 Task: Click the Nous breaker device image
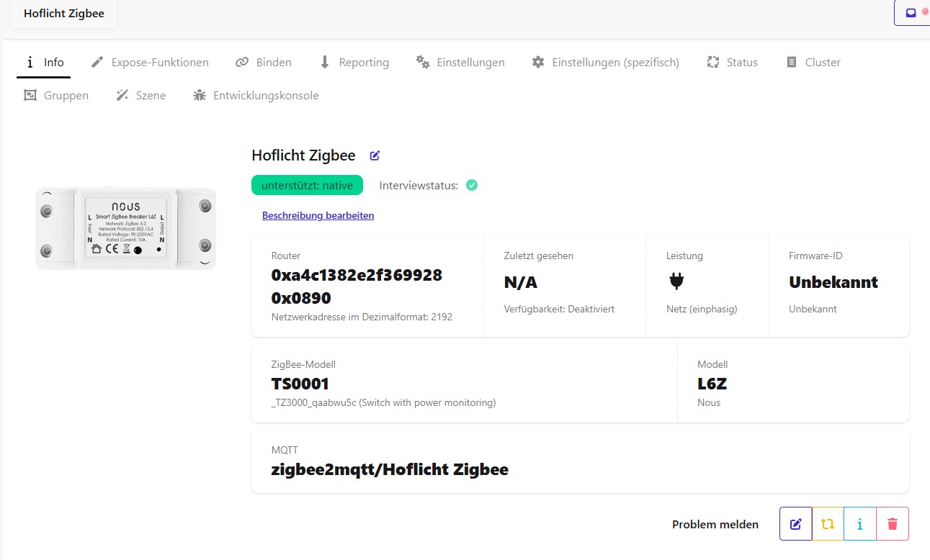(x=125, y=229)
